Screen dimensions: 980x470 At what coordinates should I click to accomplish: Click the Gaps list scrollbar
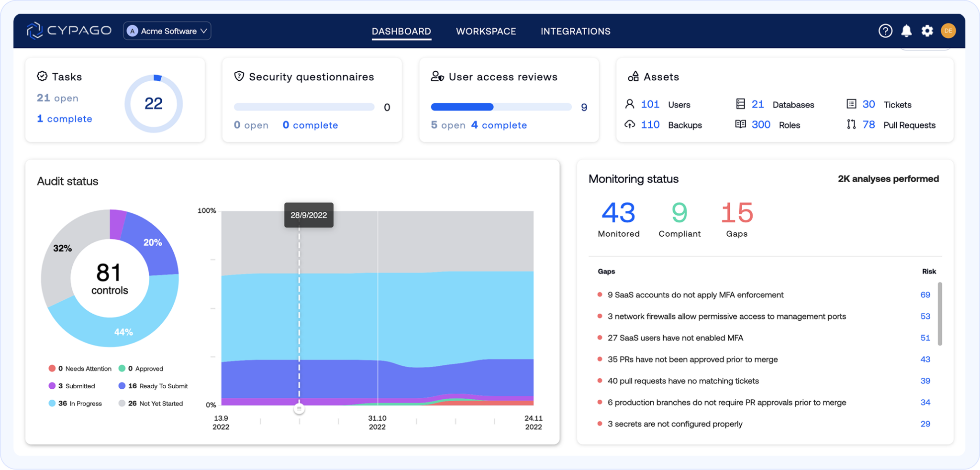click(940, 314)
